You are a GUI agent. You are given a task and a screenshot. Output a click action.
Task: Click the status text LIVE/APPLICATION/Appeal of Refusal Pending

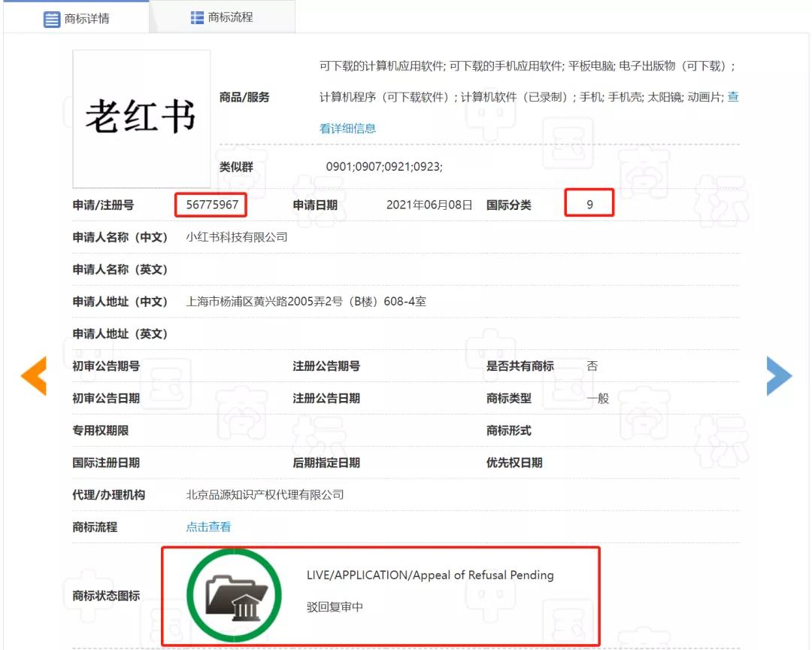(x=430, y=575)
